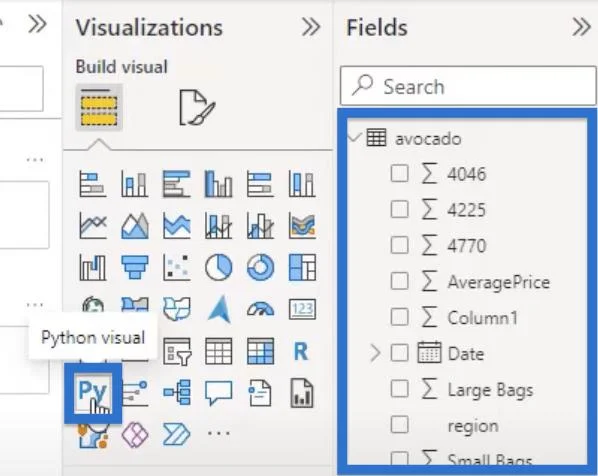This screenshot has height=476, width=598.
Task: Switch to Format visual paintbrush tab
Action: [x=197, y=108]
